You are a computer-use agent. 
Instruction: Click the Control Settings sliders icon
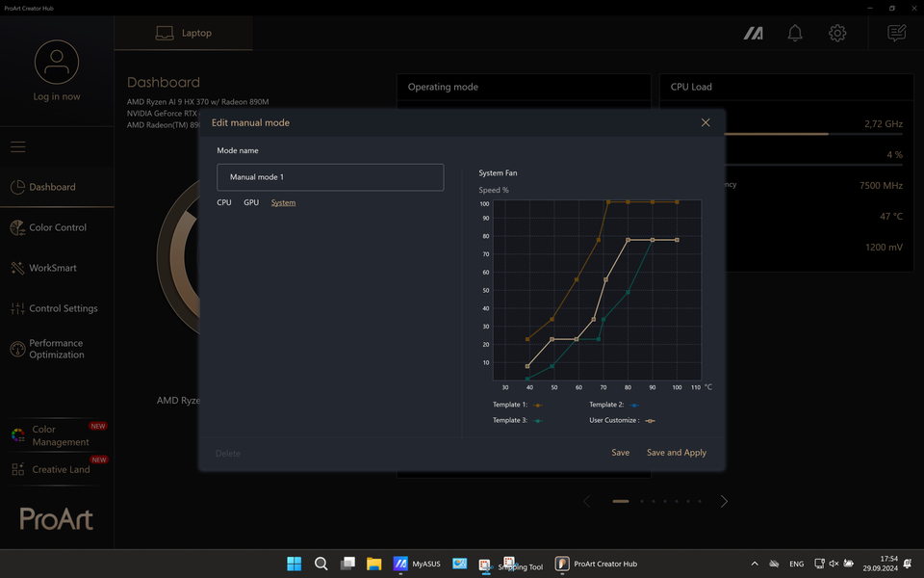[17, 308]
